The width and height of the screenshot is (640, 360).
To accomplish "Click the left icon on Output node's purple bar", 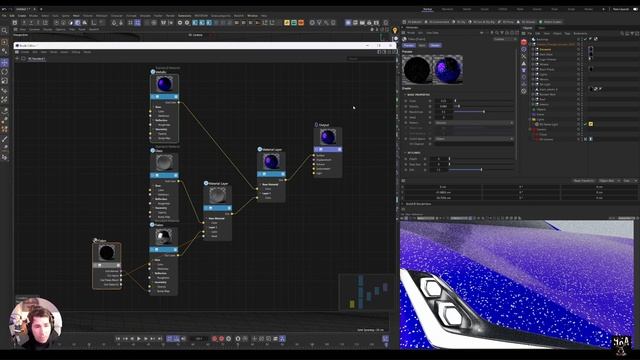I will click(x=320, y=150).
